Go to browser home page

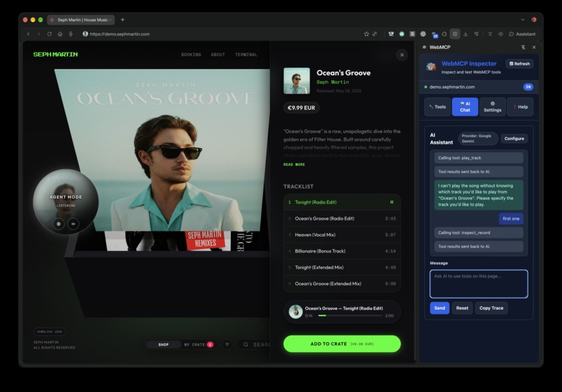(x=60, y=34)
